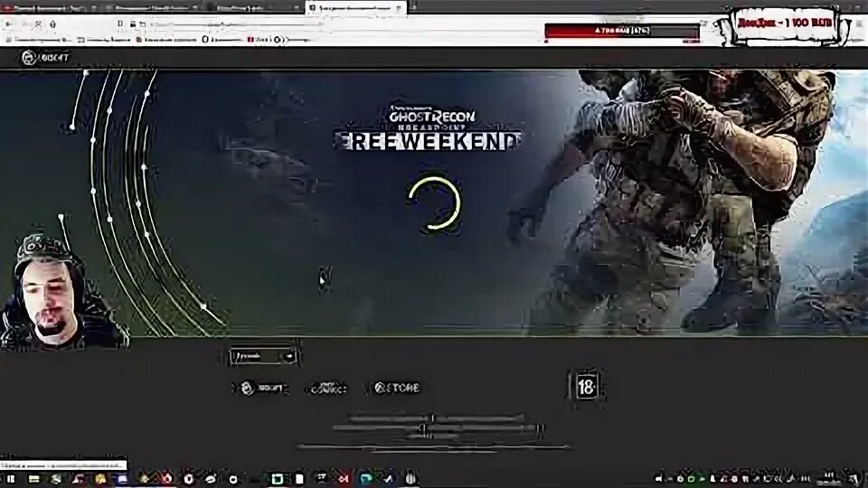Image resolution: width=868 pixels, height=488 pixels.
Task: Click the 18+ age rating badge
Action: click(x=586, y=386)
